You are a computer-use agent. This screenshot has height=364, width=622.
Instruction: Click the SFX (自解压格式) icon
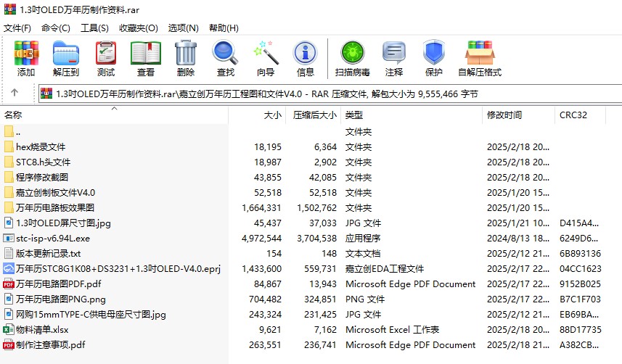pyautogui.click(x=480, y=53)
